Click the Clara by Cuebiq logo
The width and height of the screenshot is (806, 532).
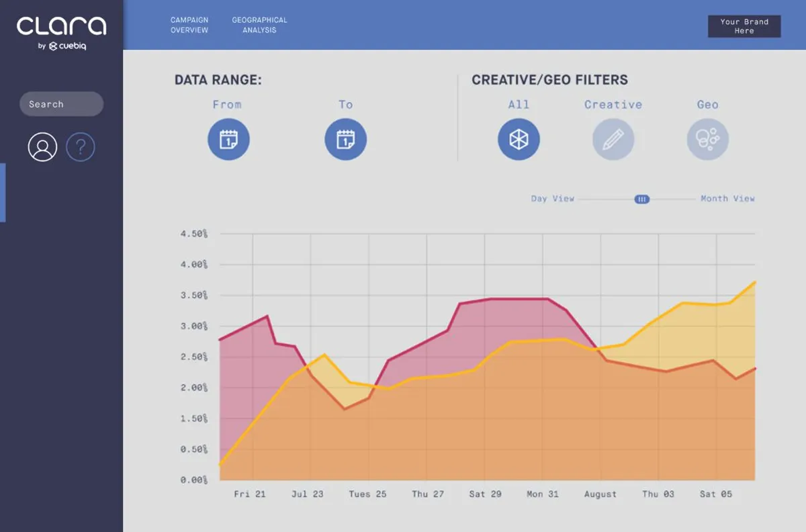pyautogui.click(x=61, y=34)
